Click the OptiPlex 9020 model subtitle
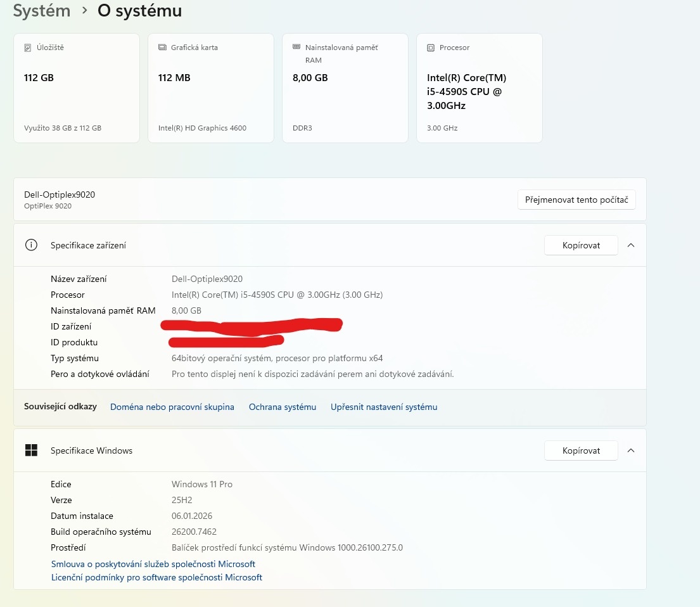The width and height of the screenshot is (700, 607). point(48,206)
